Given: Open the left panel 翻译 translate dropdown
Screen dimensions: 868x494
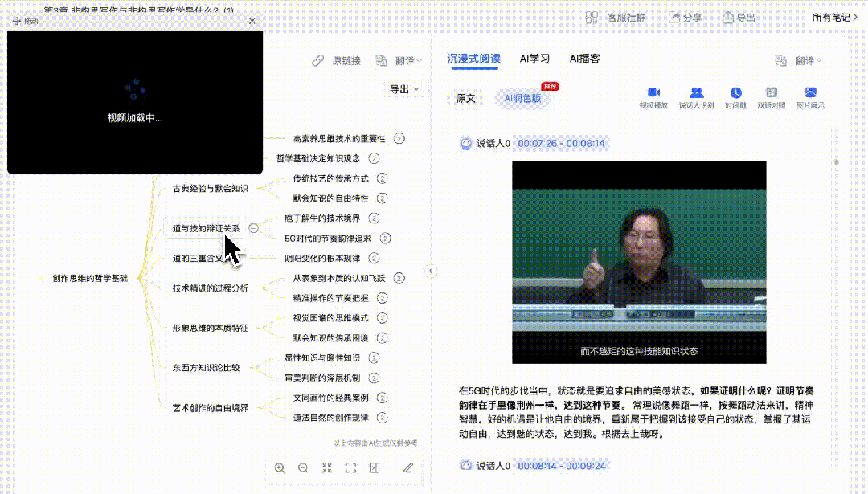Looking at the screenshot, I should pyautogui.click(x=404, y=60).
